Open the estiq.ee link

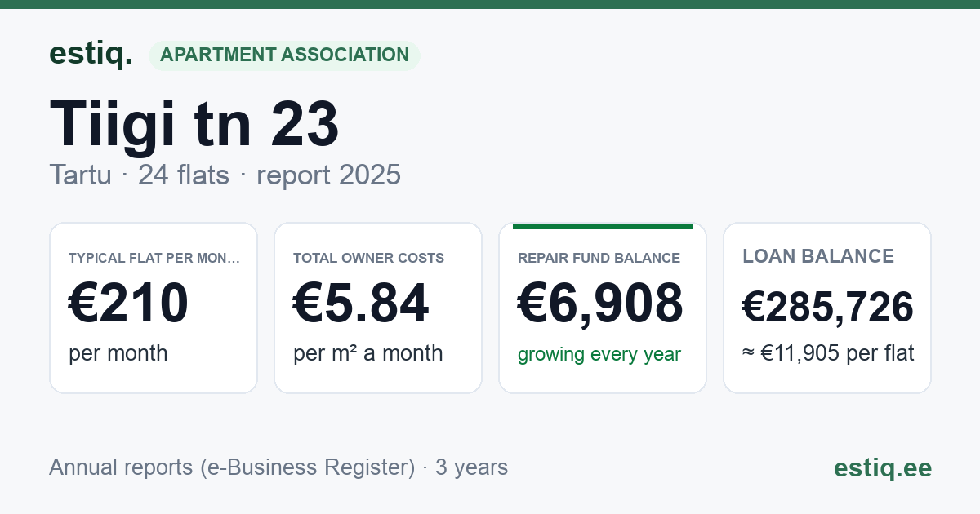click(883, 467)
